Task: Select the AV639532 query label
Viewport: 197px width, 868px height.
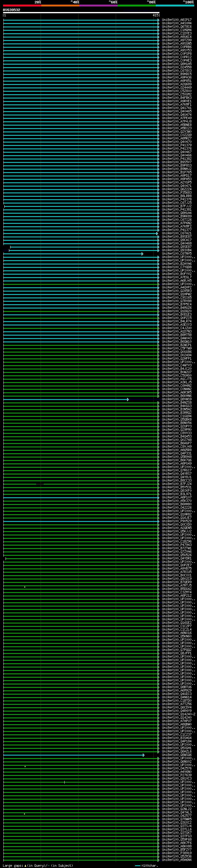Action: click(x=11, y=10)
